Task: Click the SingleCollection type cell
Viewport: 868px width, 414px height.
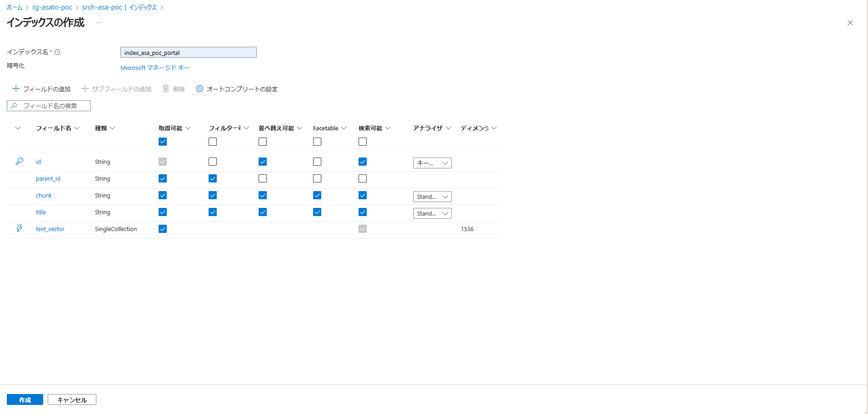Action: (x=116, y=229)
